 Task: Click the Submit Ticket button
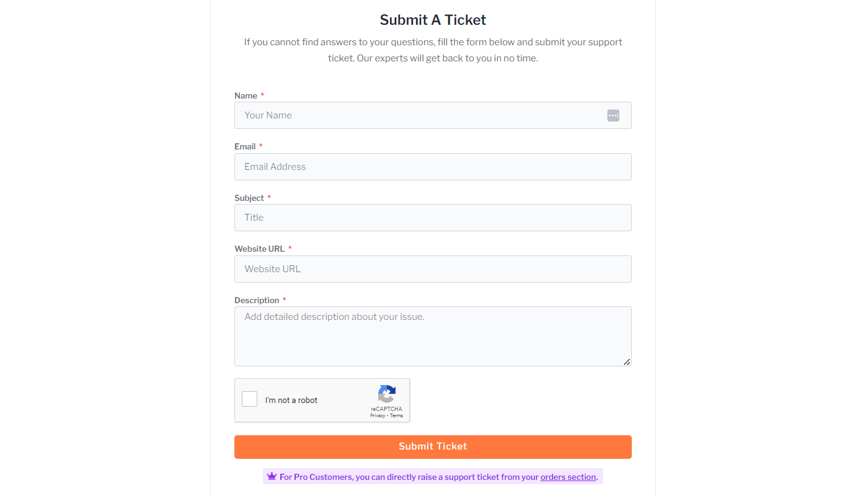click(433, 446)
